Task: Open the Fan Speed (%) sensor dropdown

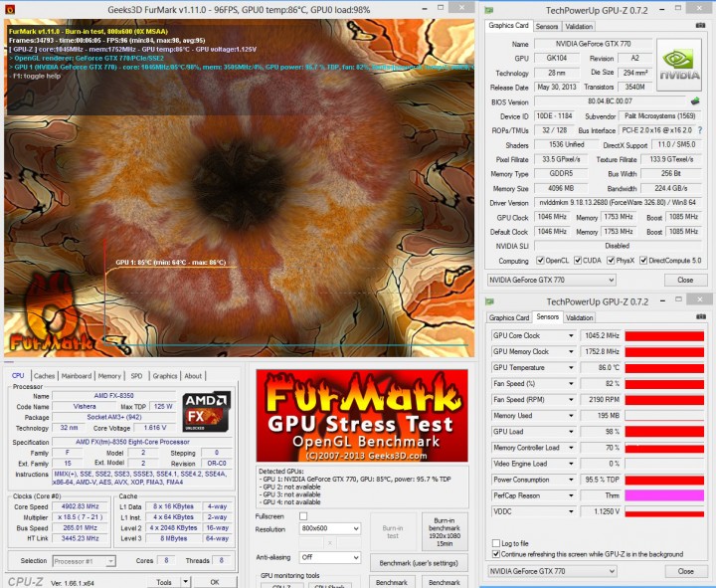Action: coord(571,384)
